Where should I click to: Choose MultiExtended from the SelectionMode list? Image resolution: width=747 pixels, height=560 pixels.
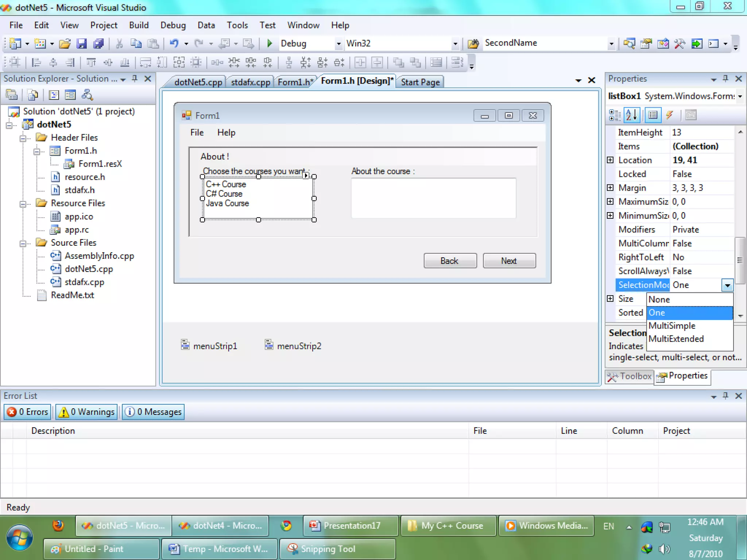[676, 339]
